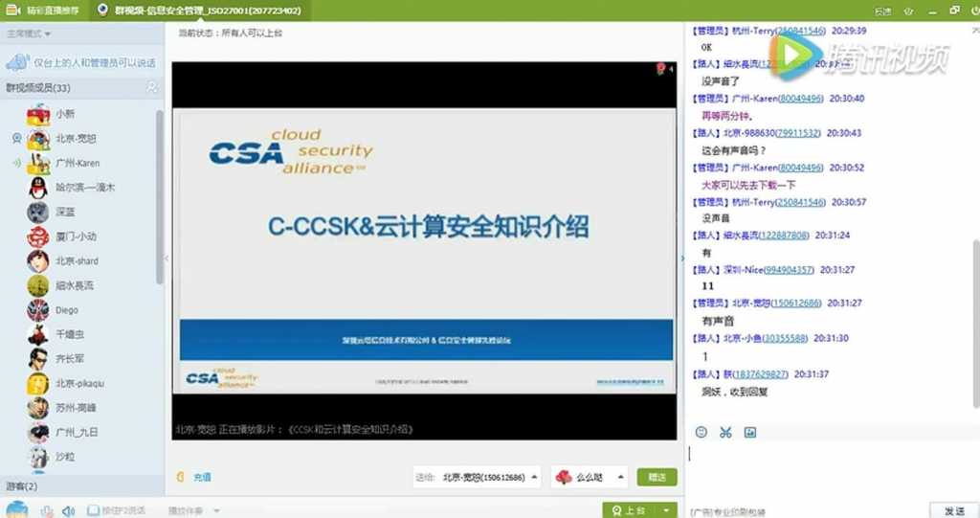Open the arrow beside the 上台 button

[x=666, y=510]
